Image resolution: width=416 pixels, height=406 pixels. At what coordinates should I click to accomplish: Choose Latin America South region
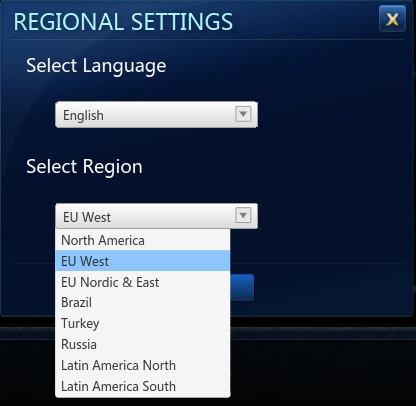(x=143, y=386)
